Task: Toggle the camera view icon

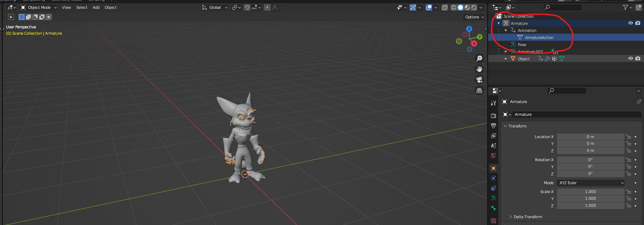Action: coord(479,80)
